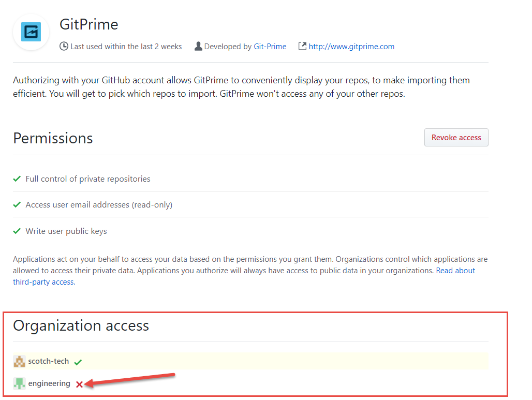This screenshot has width=532, height=400.
Task: Open the Git-Prime developer link
Action: [270, 47]
